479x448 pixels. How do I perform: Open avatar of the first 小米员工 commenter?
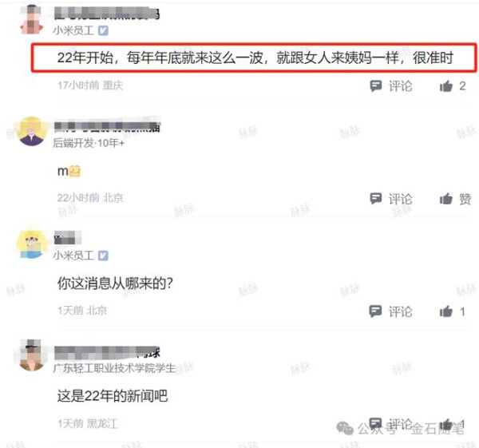click(x=31, y=19)
